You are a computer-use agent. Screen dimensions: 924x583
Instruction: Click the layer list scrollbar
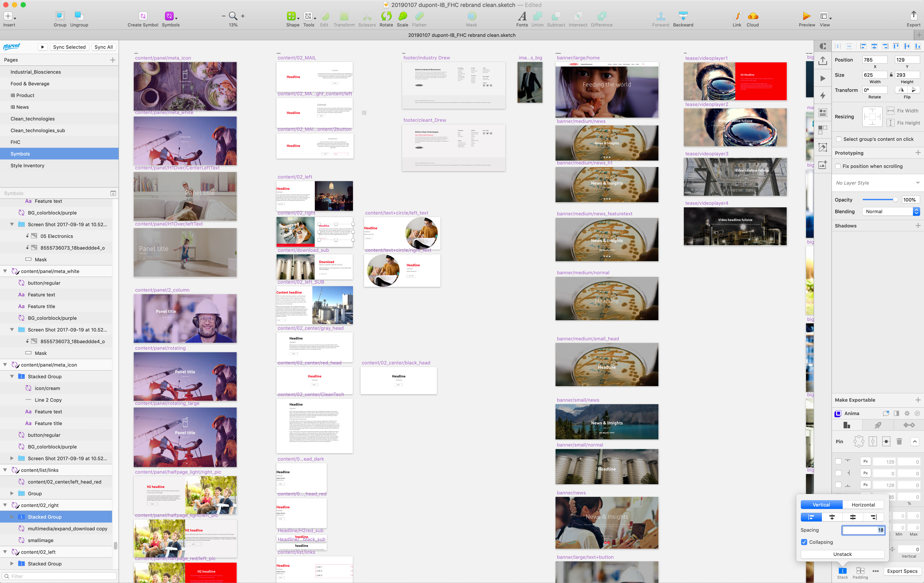pyautogui.click(x=115, y=546)
